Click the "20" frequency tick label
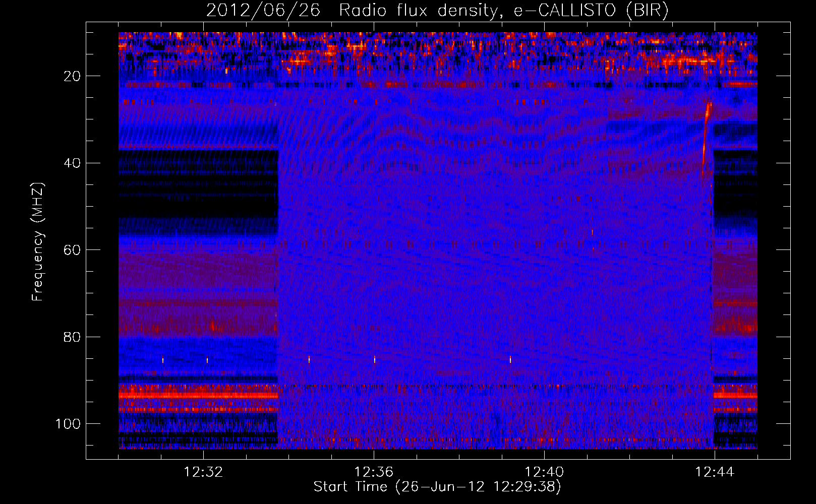The width and height of the screenshot is (816, 504). 73,76
